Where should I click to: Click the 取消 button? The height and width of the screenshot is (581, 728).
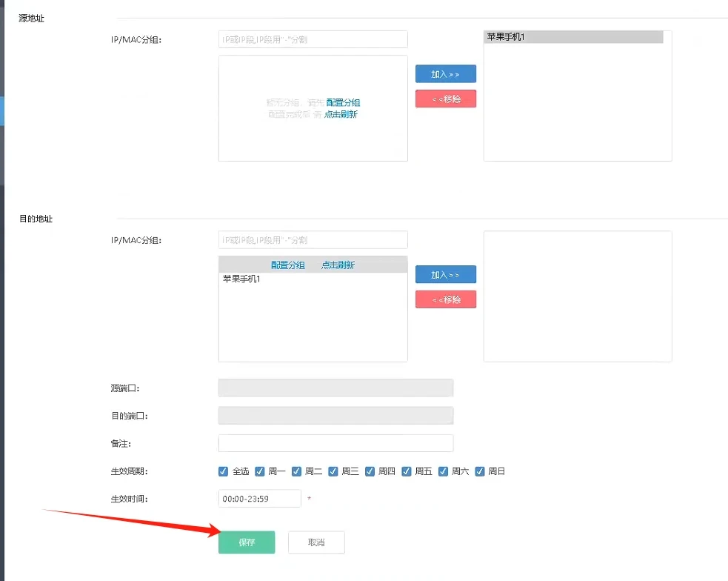(x=316, y=542)
